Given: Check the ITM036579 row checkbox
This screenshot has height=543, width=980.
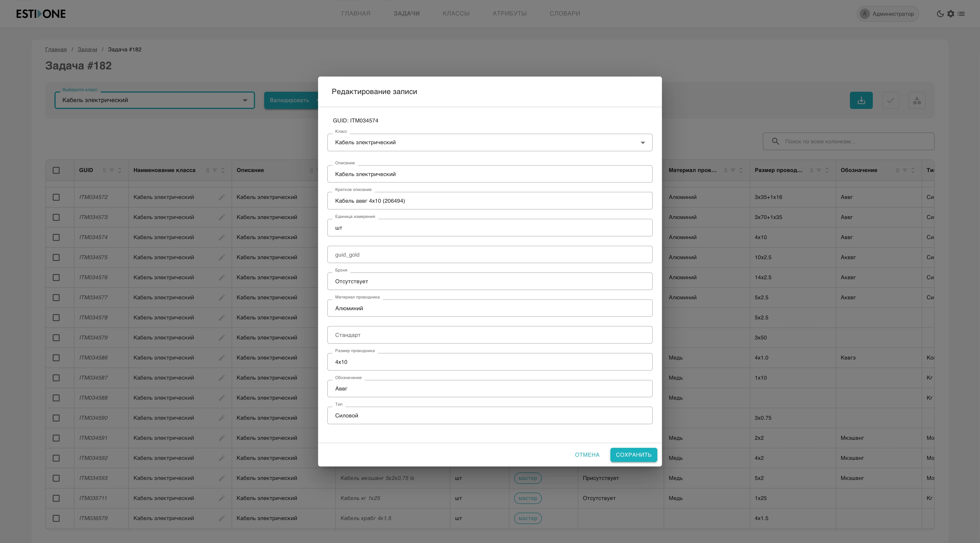Looking at the screenshot, I should (x=56, y=518).
